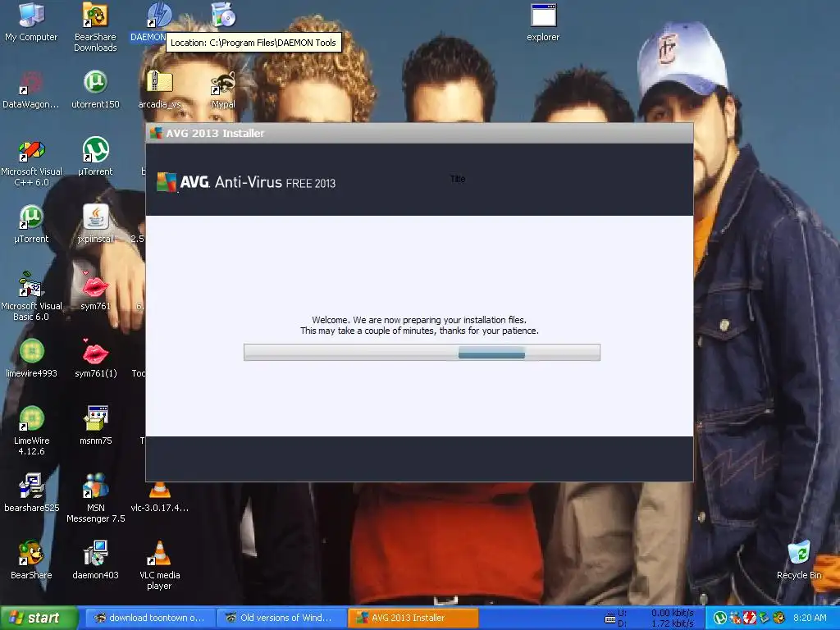840x630 pixels.
Task: Click the BearShare bear tray icon
Action: click(x=778, y=618)
